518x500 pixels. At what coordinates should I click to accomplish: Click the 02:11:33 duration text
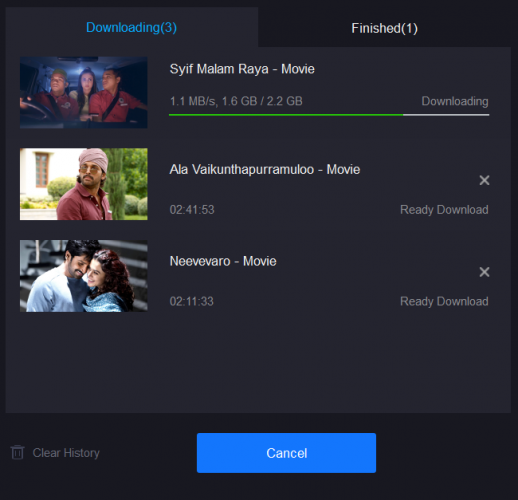(x=192, y=301)
